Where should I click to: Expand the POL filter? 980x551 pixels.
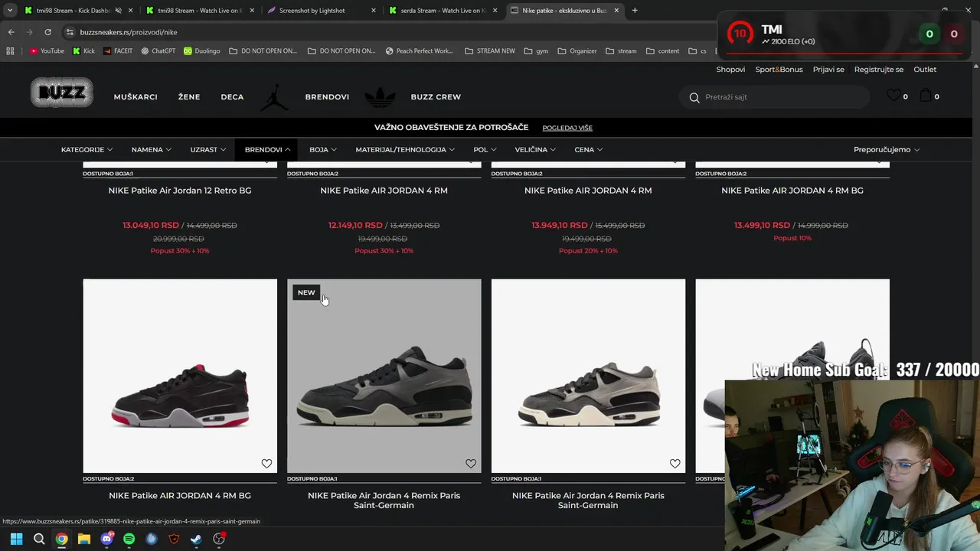(x=485, y=149)
